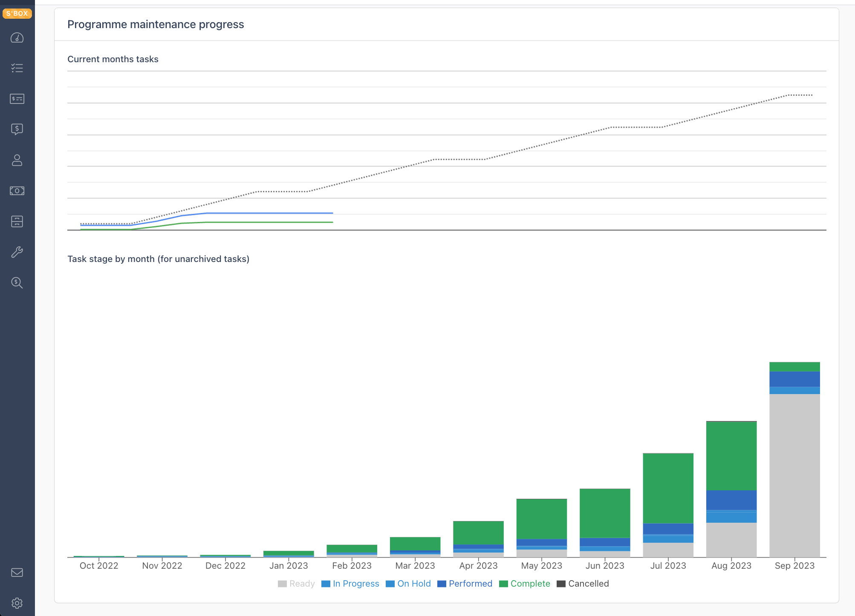This screenshot has width=855, height=616.
Task: Open the settings gear icon in sidebar
Action: 17,603
